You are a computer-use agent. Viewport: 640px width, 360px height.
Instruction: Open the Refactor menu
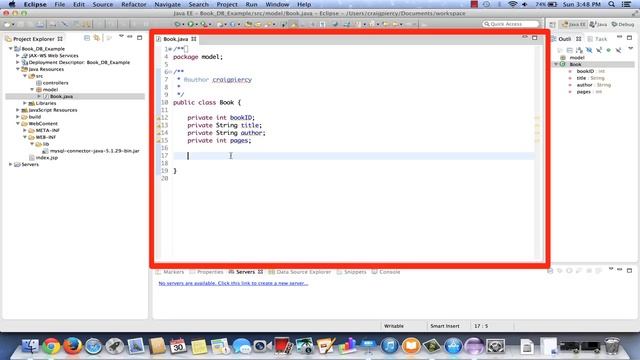tap(133, 4)
